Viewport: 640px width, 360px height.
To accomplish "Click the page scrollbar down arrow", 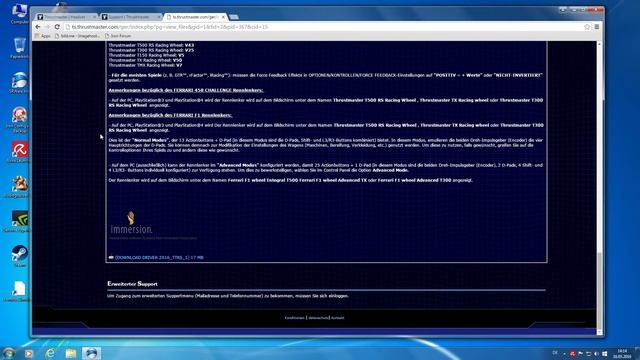I will click(x=599, y=333).
